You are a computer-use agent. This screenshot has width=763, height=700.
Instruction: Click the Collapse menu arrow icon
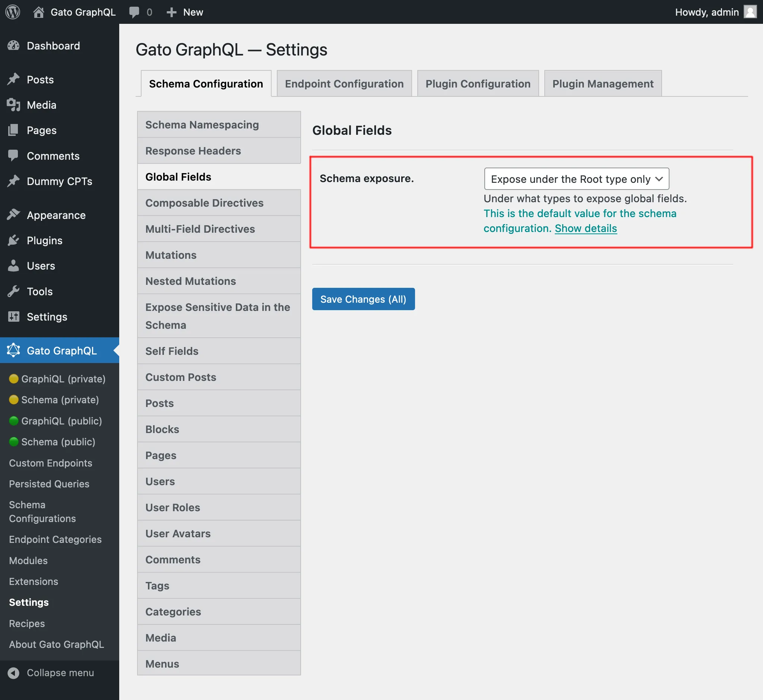coord(13,673)
